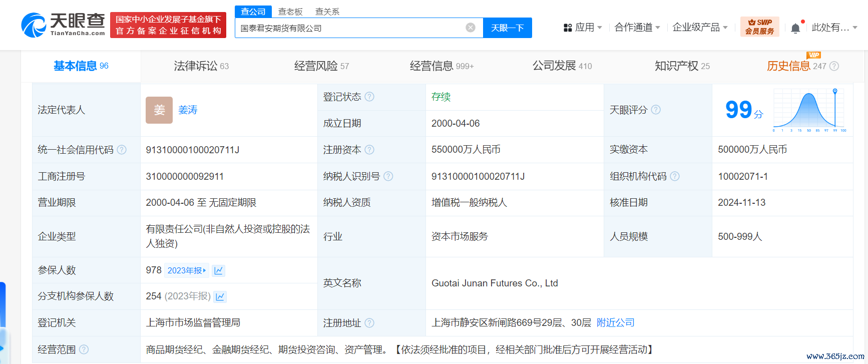
Task: Click the 经营范围 business scope text
Action: click(x=400, y=349)
